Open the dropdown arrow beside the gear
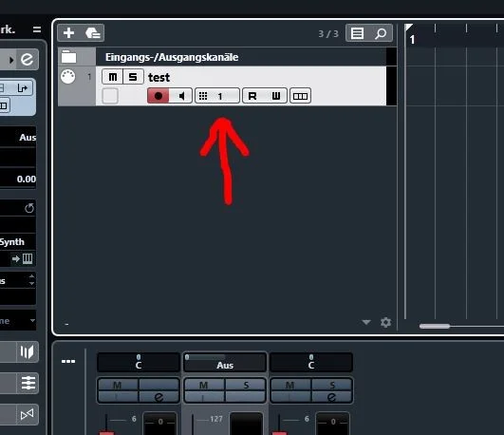Screen dimensions: 504x435 [x=366, y=322]
